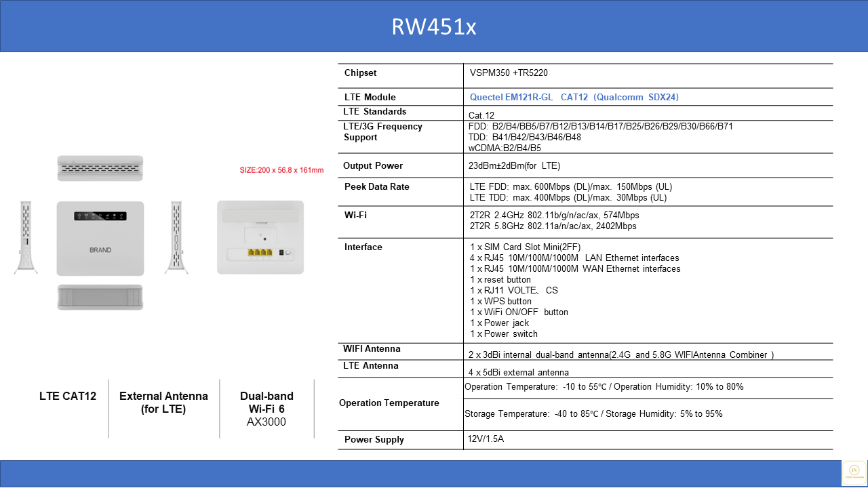Screen dimensions: 868x488
Task: Click the LTE Module label
Action: pos(370,97)
